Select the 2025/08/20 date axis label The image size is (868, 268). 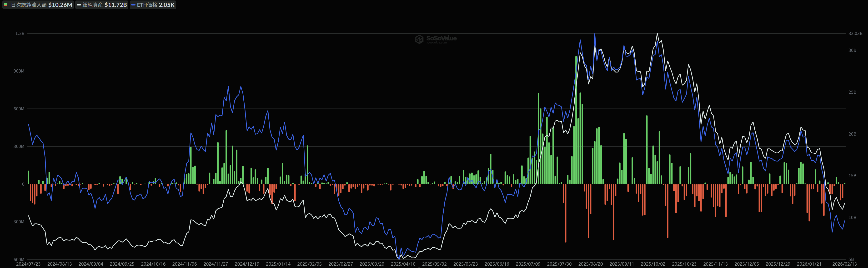[590, 264]
